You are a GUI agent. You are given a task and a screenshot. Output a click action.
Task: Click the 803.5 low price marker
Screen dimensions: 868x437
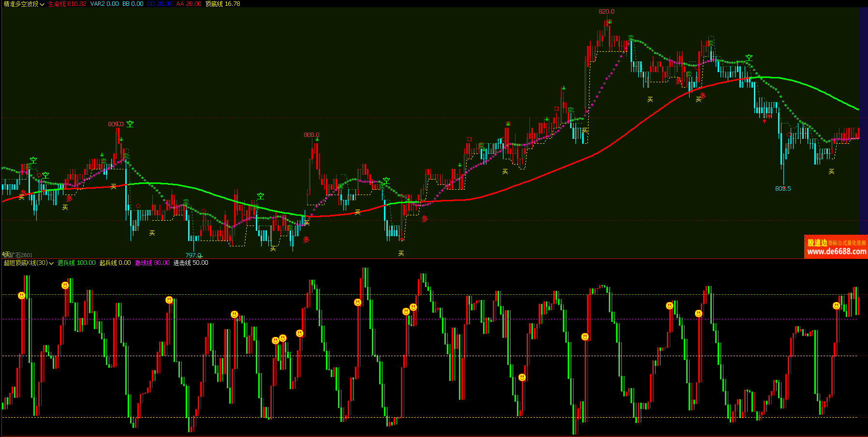(x=783, y=189)
